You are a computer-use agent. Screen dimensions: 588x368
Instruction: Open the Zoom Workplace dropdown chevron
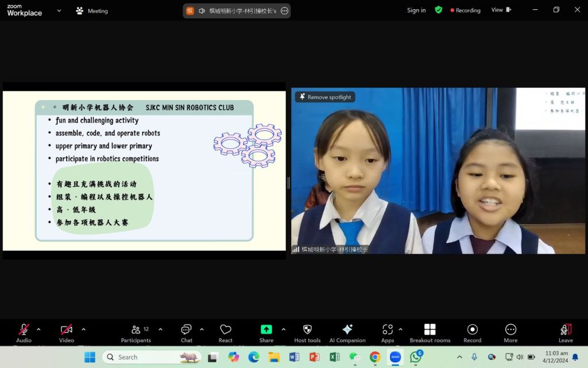(59, 10)
